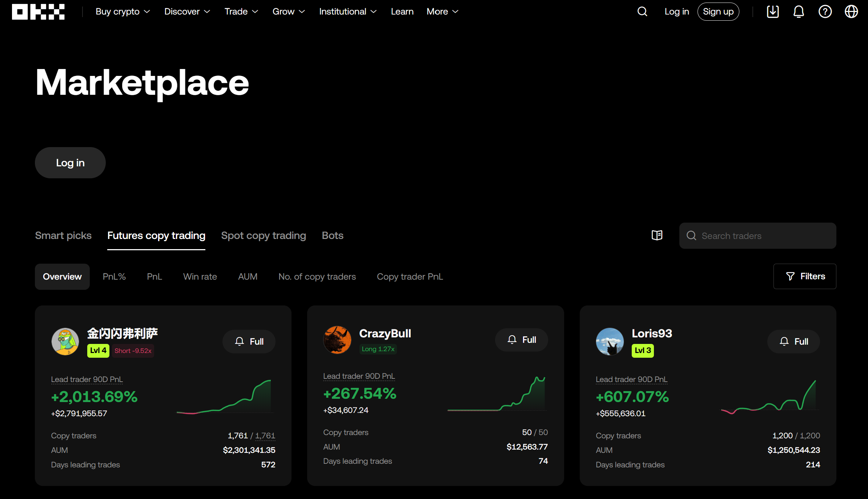Viewport: 868px width, 499px height.
Task: Open the Grow dropdown
Action: point(288,11)
